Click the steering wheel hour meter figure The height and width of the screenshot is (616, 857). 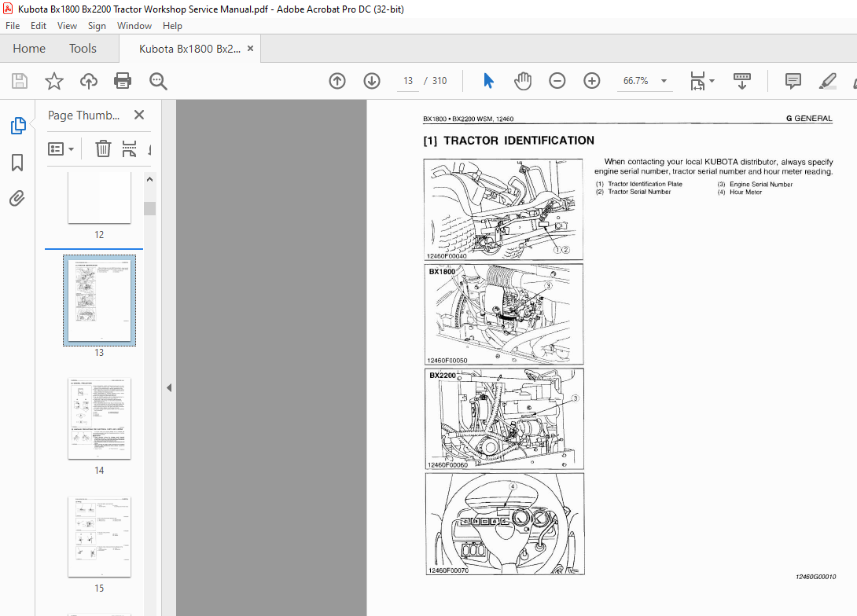click(x=505, y=524)
